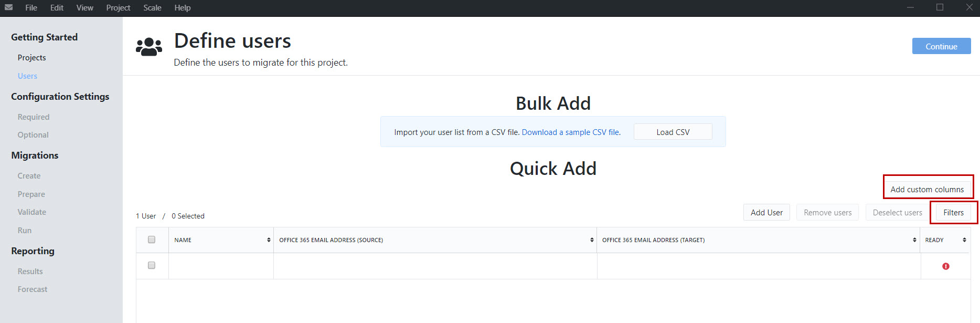
Task: Toggle the select-all checkbox in table header
Action: pos(152,239)
